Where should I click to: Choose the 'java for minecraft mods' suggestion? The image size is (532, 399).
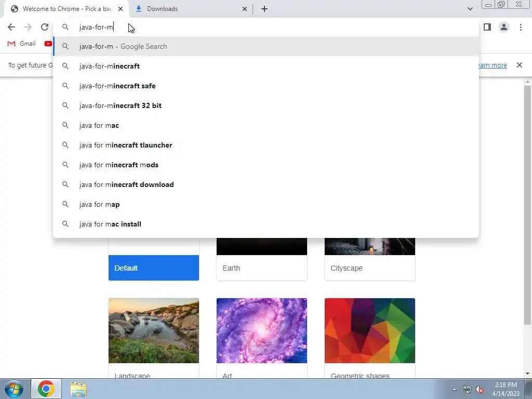coord(266,165)
